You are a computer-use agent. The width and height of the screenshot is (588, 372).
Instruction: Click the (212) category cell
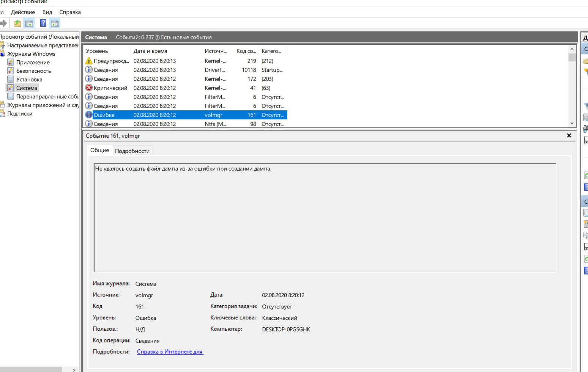267,61
